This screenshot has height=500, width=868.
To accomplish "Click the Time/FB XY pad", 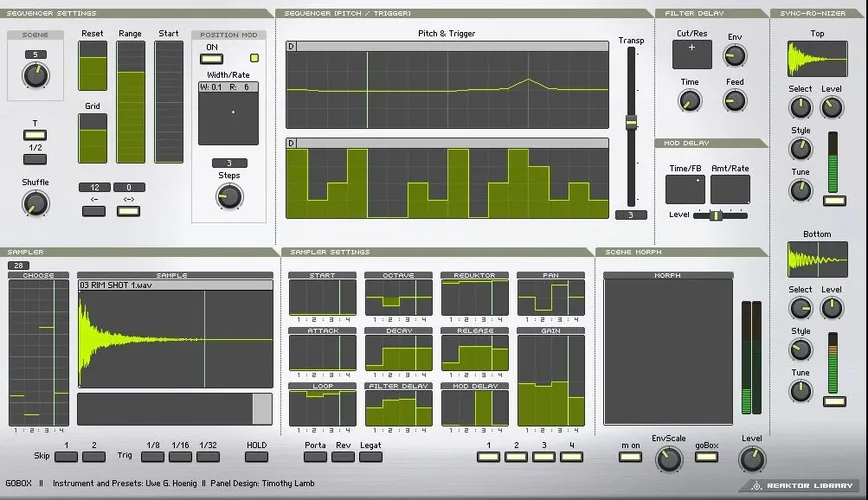I will (x=685, y=189).
